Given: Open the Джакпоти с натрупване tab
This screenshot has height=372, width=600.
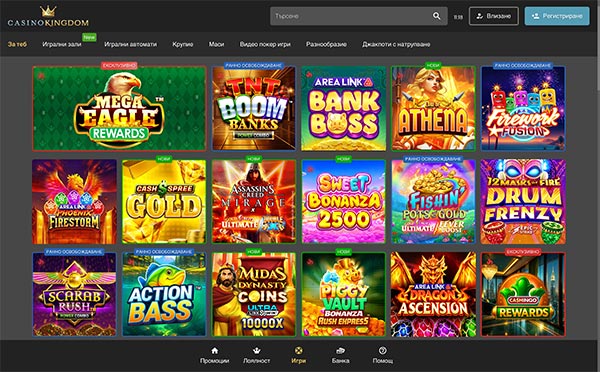Looking at the screenshot, I should click(396, 44).
